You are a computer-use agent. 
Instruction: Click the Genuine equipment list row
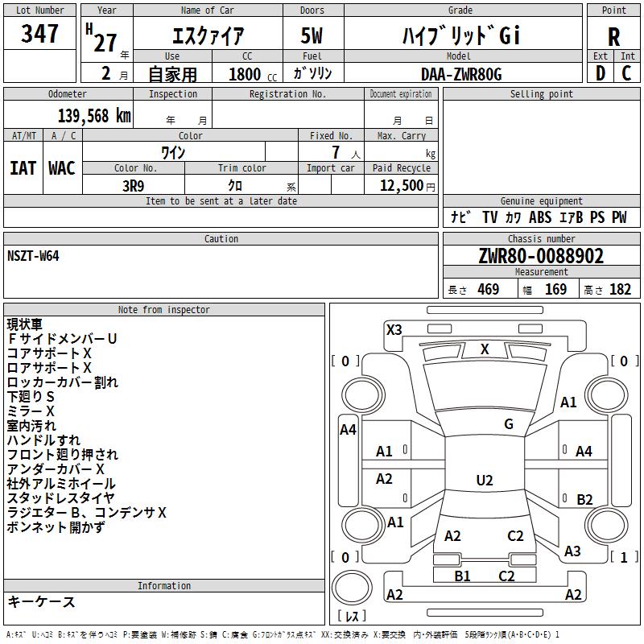(541, 217)
